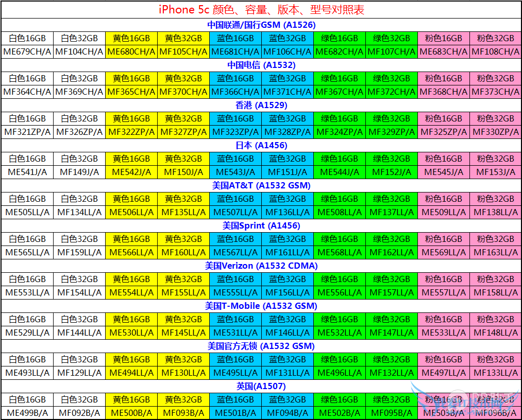Click cell ME505LL/A

point(27,212)
